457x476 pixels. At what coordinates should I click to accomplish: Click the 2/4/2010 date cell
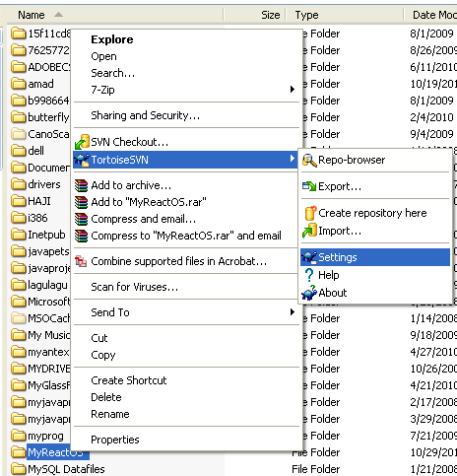click(x=431, y=117)
